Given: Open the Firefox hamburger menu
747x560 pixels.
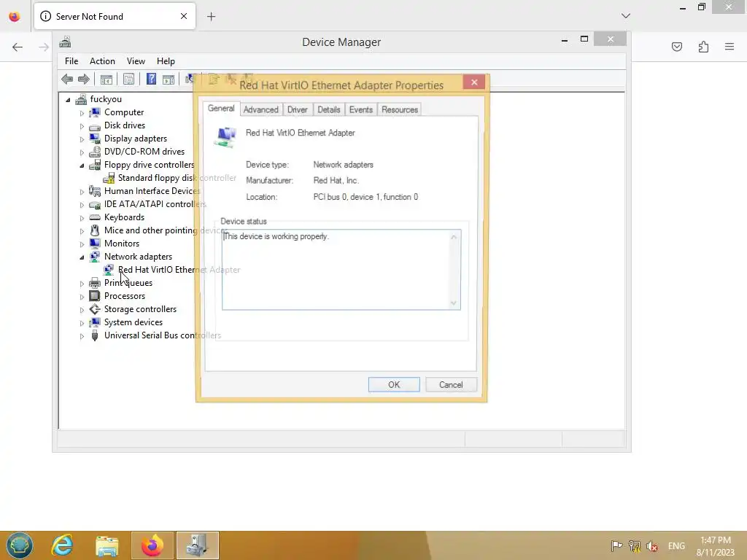Looking at the screenshot, I should (729, 47).
